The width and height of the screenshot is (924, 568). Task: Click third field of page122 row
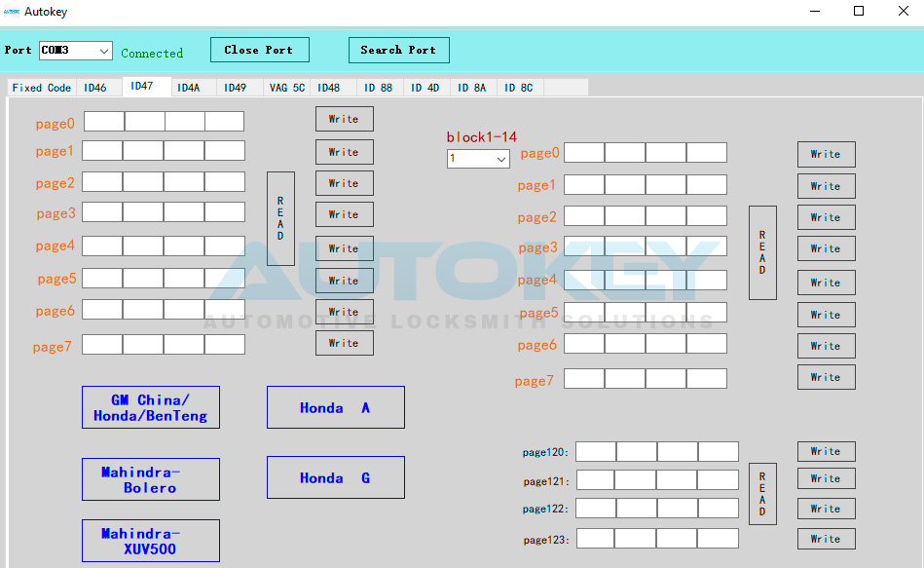pos(678,509)
